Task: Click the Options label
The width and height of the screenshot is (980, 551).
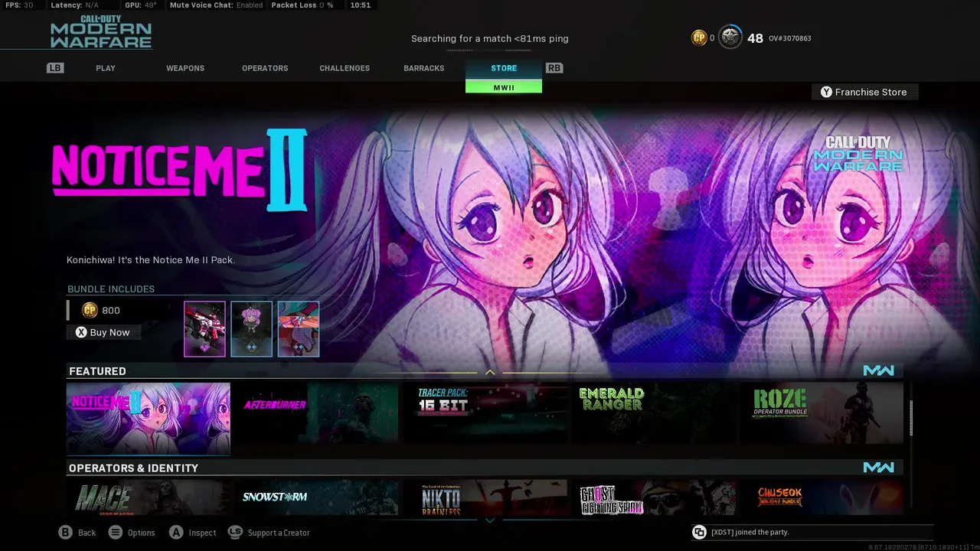Action: (142, 533)
